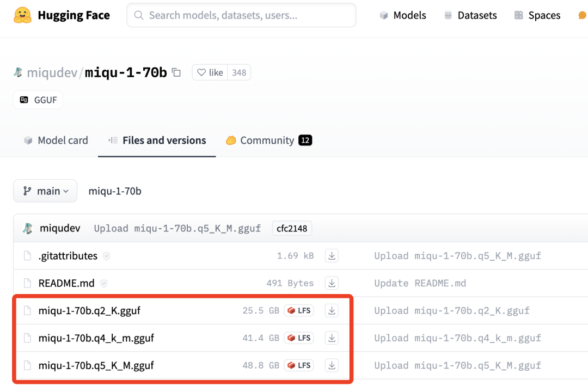The width and height of the screenshot is (588, 392).
Task: Click the Hugging Face emoji logo
Action: point(22,15)
